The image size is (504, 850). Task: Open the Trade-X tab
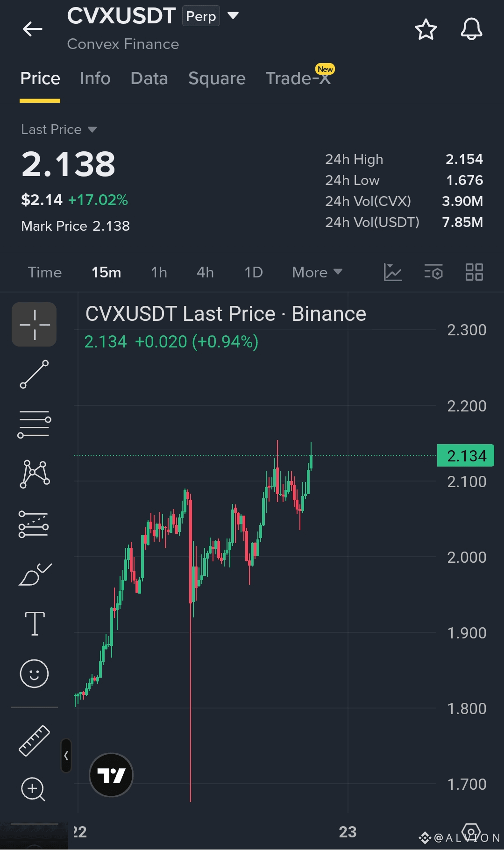(x=298, y=78)
